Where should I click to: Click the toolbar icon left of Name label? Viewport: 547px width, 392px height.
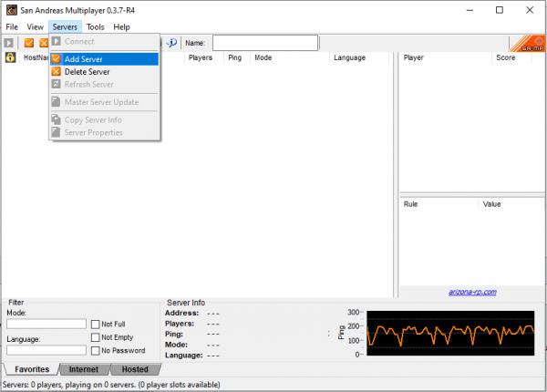point(171,43)
